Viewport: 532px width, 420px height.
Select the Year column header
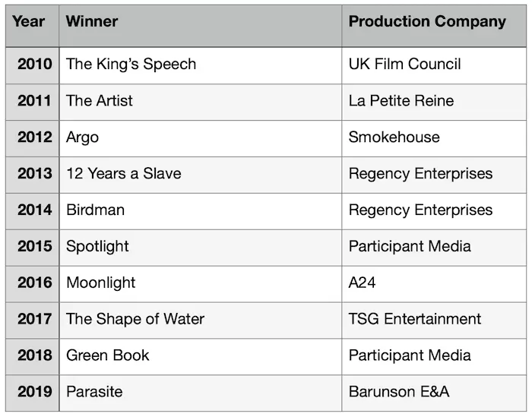click(32, 26)
